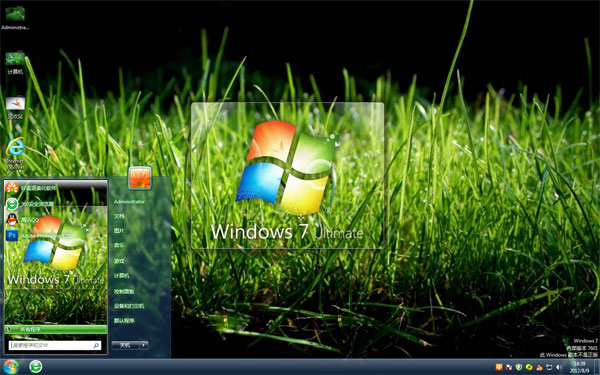Open 默认程序 (Default Programs) in Start menu
Viewport: 600px width, 375px height.
tap(124, 321)
